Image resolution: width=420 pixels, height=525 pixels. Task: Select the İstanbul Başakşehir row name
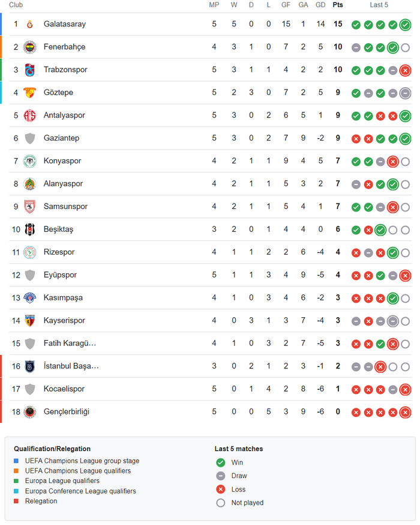[71, 366]
